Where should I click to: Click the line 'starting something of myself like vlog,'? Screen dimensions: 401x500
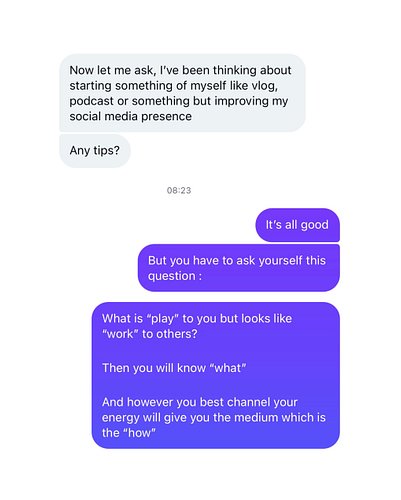pyautogui.click(x=174, y=86)
